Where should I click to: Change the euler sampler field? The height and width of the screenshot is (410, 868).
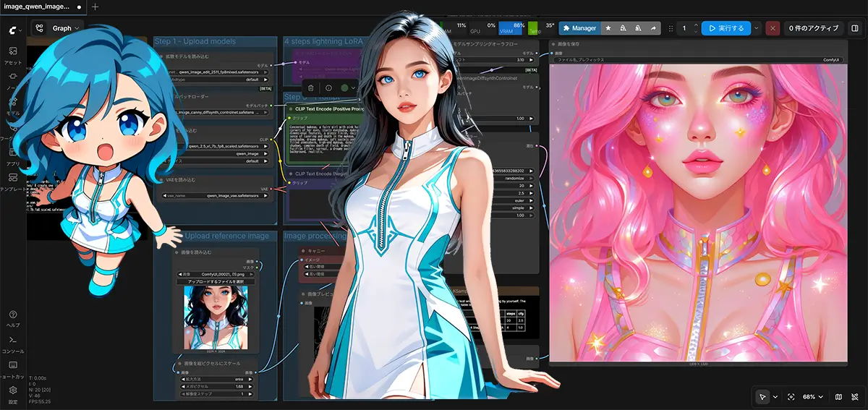coord(512,199)
